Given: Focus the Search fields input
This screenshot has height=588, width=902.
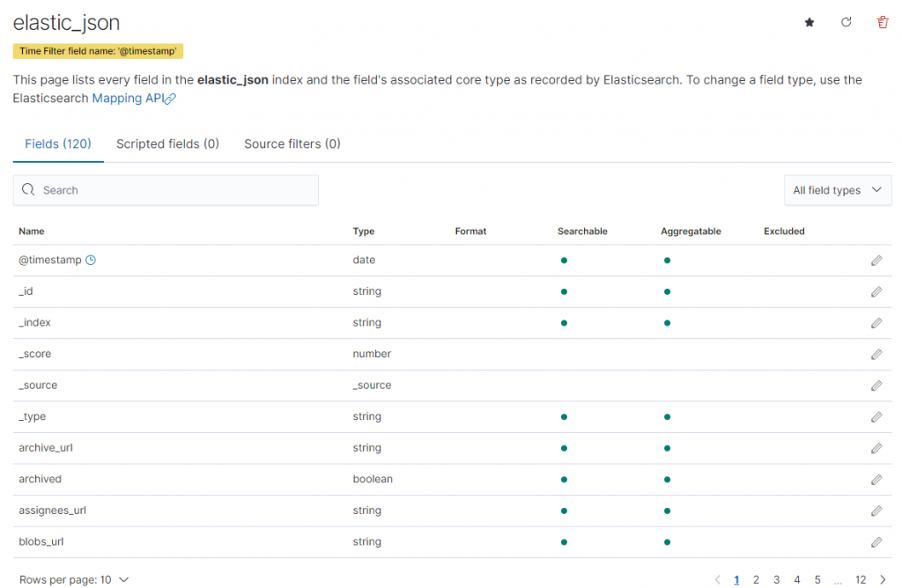Looking at the screenshot, I should [x=166, y=190].
